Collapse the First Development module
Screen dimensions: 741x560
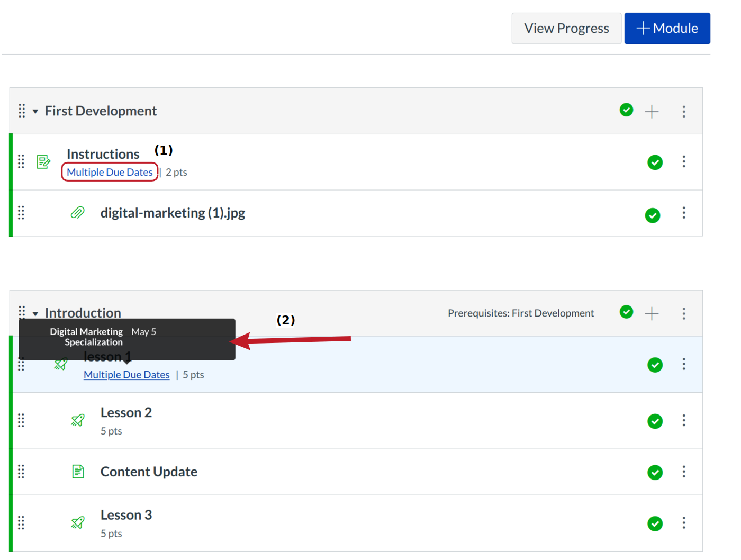pos(35,112)
